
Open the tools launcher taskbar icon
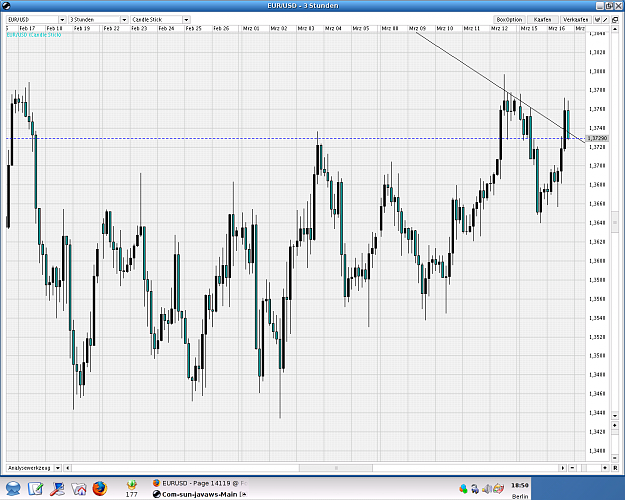point(57,488)
